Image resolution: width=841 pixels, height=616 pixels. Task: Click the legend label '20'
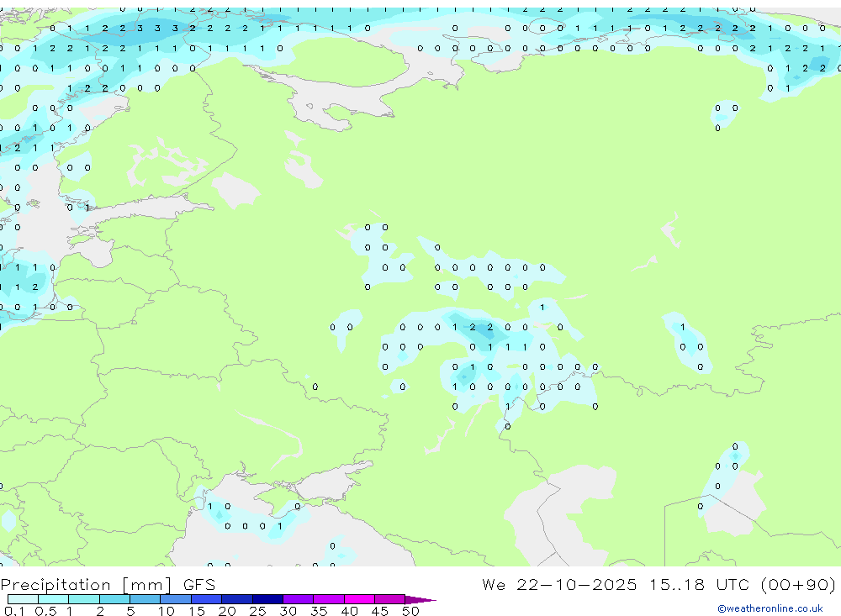[227, 611]
